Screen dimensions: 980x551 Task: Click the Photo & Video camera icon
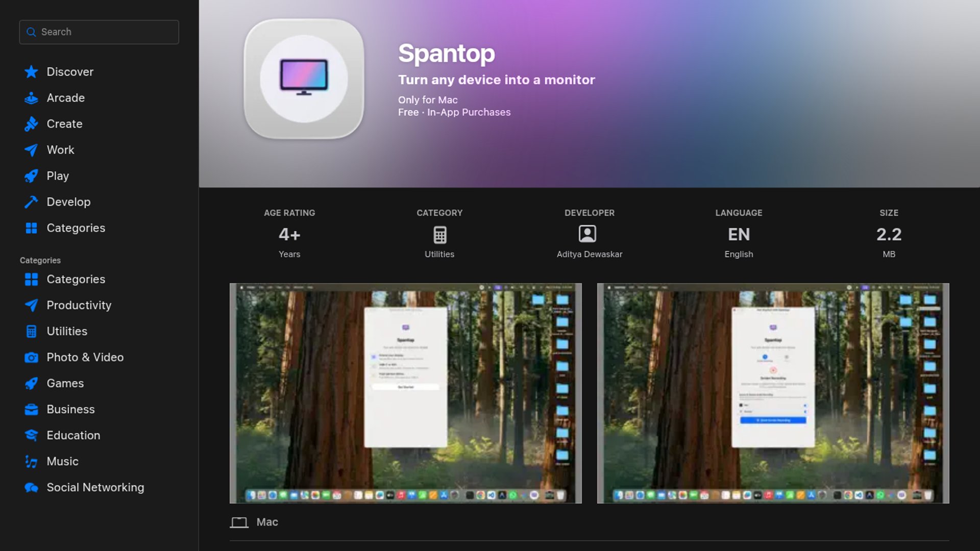[x=31, y=358]
